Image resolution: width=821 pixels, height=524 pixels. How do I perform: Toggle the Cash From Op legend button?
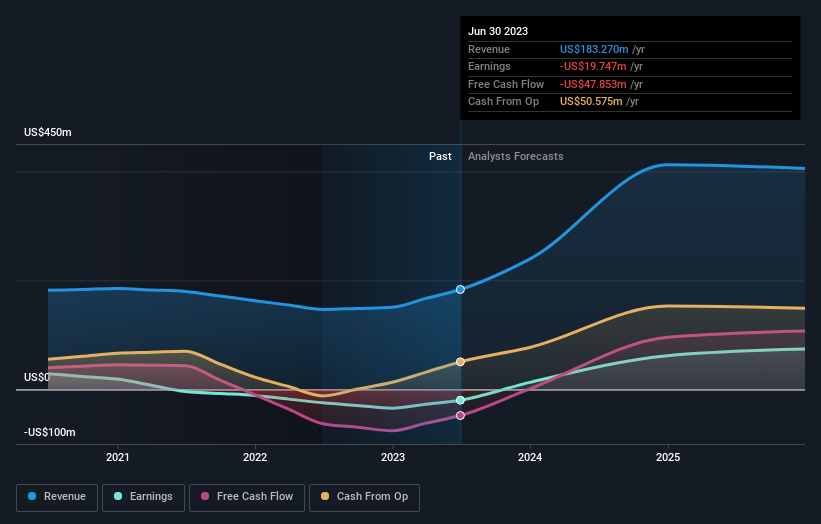[364, 497]
